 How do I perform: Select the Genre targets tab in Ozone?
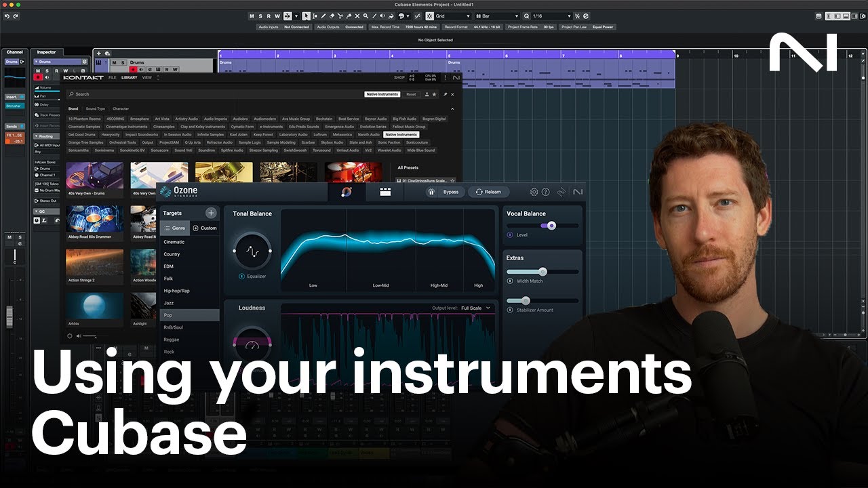pyautogui.click(x=175, y=228)
